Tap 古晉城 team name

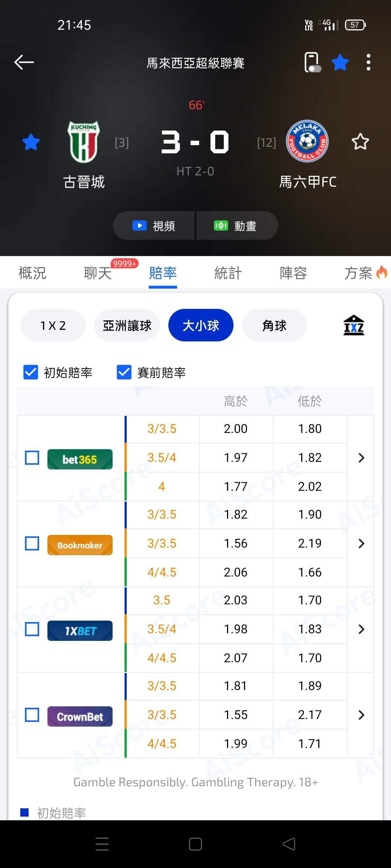coord(84,182)
